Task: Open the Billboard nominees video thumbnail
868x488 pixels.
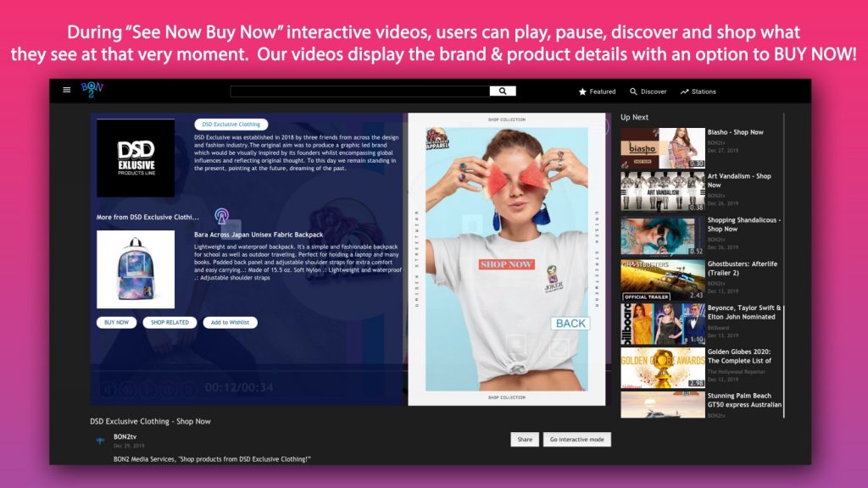Action: coord(663,324)
